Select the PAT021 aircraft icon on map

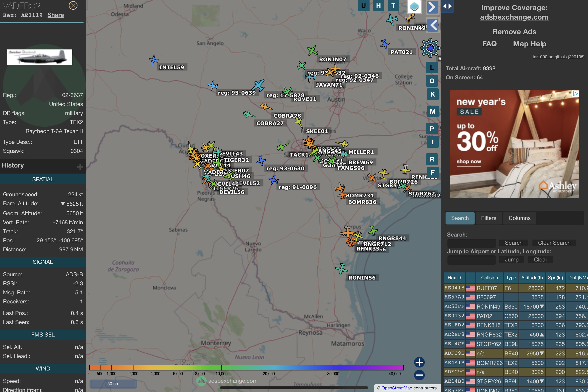[385, 44]
